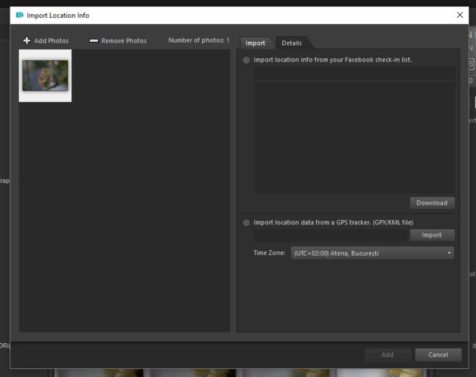Screen dimensions: 476x377
Task: Select the GPS tracker import radio option
Action: point(246,223)
